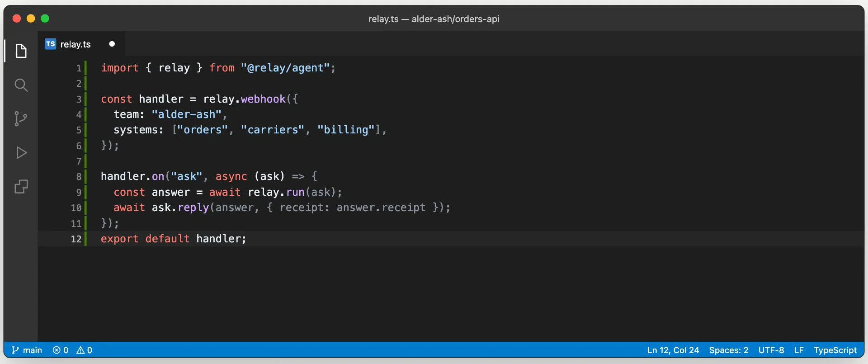
Task: Open the Explorer files panel
Action: coord(21,51)
